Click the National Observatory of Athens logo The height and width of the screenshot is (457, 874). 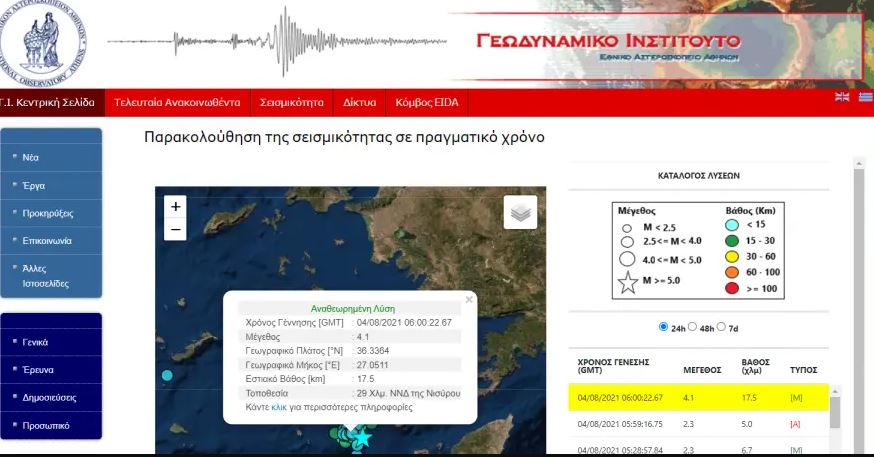click(x=42, y=42)
